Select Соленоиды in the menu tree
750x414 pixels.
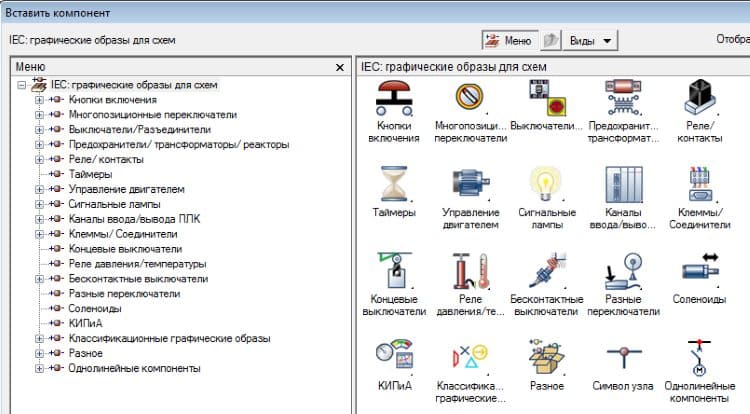coord(95,308)
